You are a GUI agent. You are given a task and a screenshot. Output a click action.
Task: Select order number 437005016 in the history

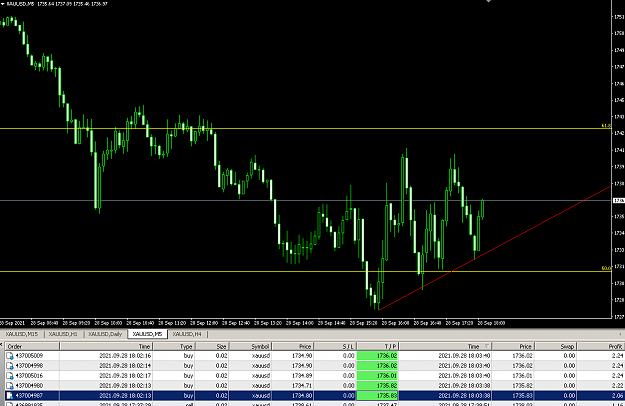29,376
